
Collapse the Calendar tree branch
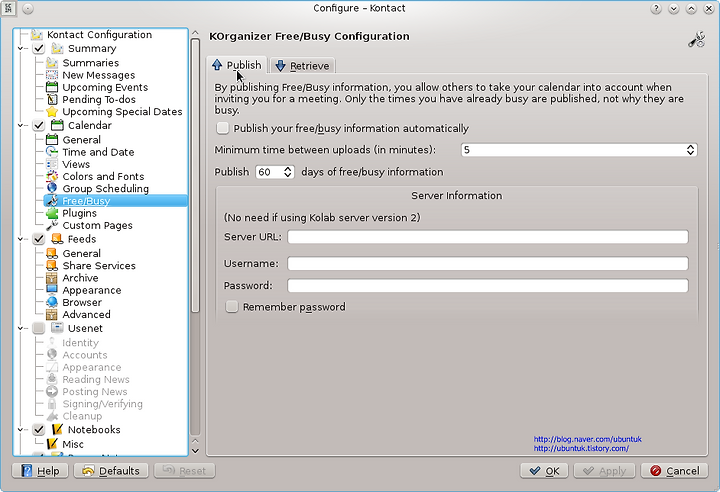(20, 125)
